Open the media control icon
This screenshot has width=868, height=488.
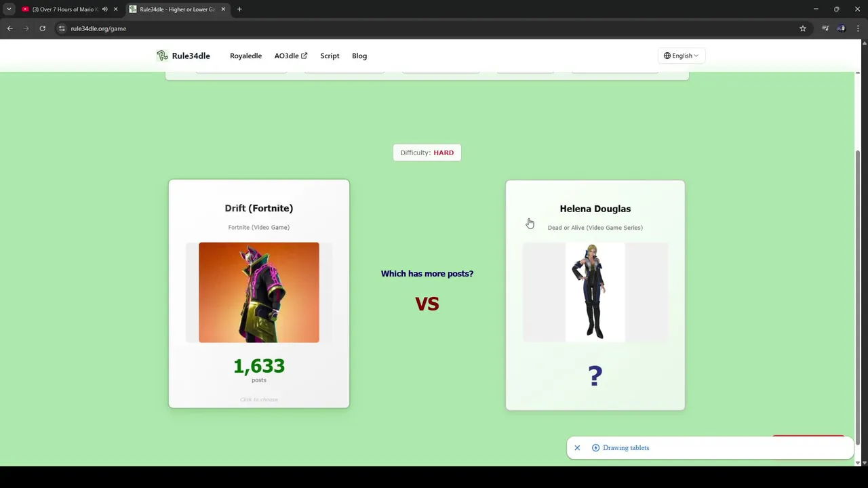825,28
